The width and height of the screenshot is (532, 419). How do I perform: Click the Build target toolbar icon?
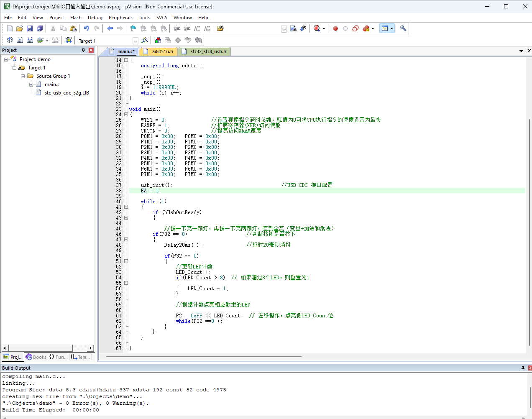(20, 40)
